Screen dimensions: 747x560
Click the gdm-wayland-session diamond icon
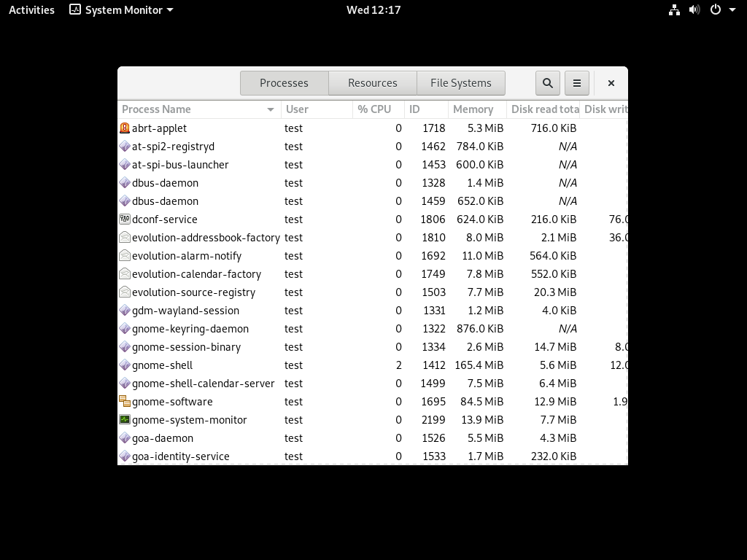coord(124,311)
